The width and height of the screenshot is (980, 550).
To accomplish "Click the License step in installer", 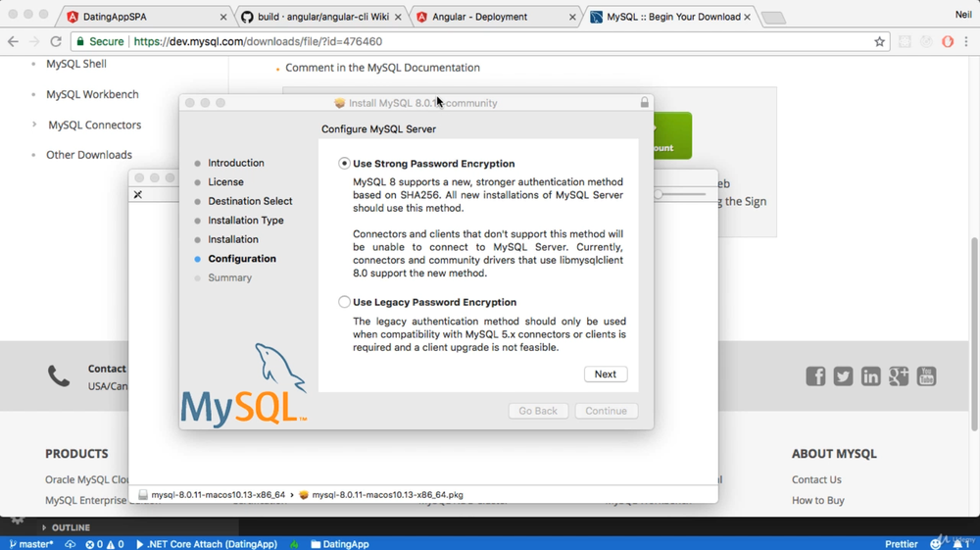I will [225, 182].
